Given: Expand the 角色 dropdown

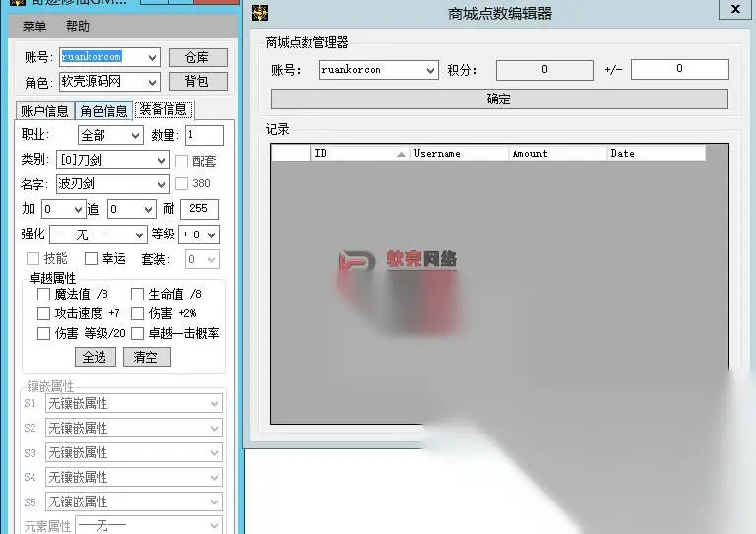Looking at the screenshot, I should 153,82.
